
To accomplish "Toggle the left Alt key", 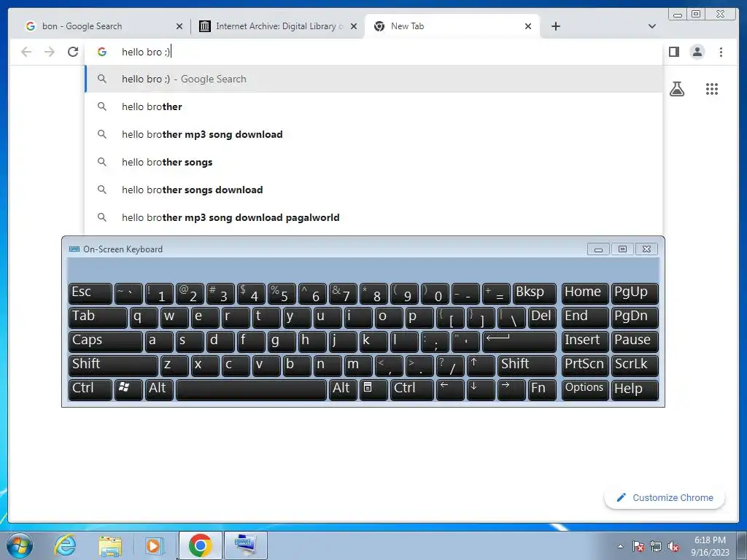I will click(159, 389).
